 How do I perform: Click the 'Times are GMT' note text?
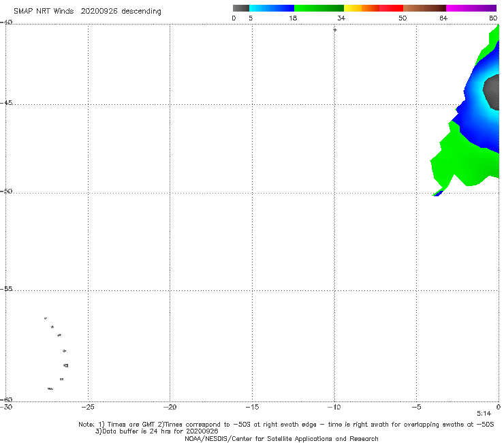(127, 425)
